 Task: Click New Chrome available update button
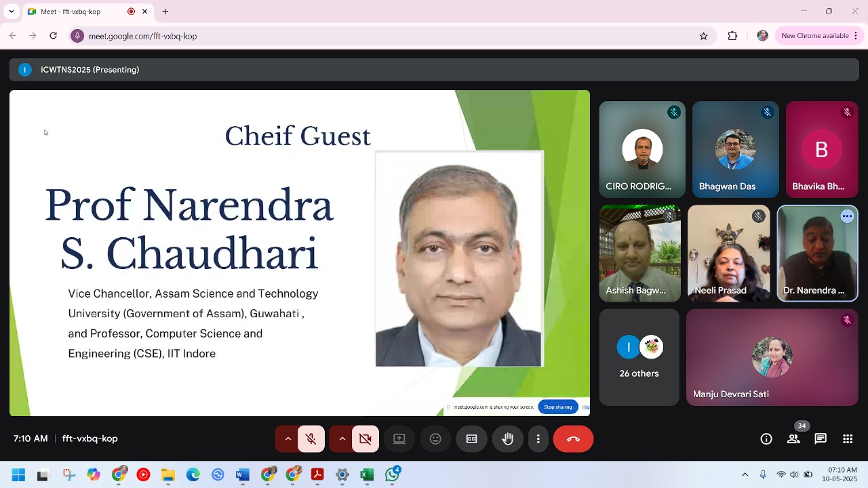[x=814, y=36]
